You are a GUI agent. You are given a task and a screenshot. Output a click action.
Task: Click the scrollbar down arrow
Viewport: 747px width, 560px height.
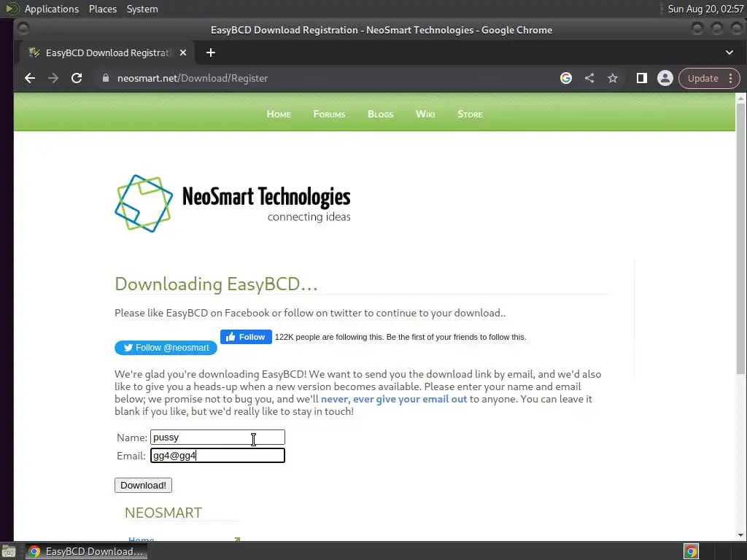(x=740, y=535)
